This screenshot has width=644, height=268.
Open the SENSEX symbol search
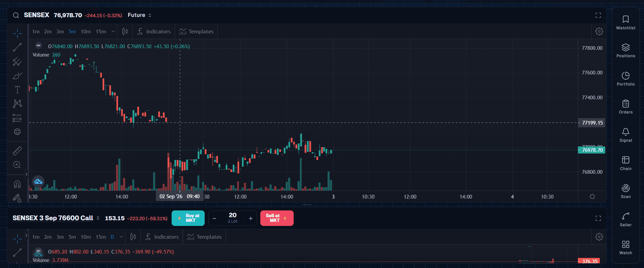point(16,15)
